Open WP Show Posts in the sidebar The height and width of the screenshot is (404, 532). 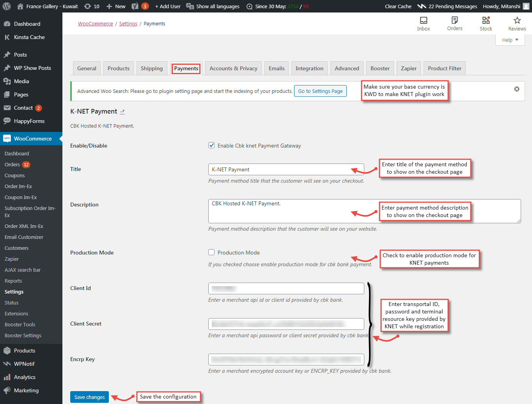(x=31, y=68)
